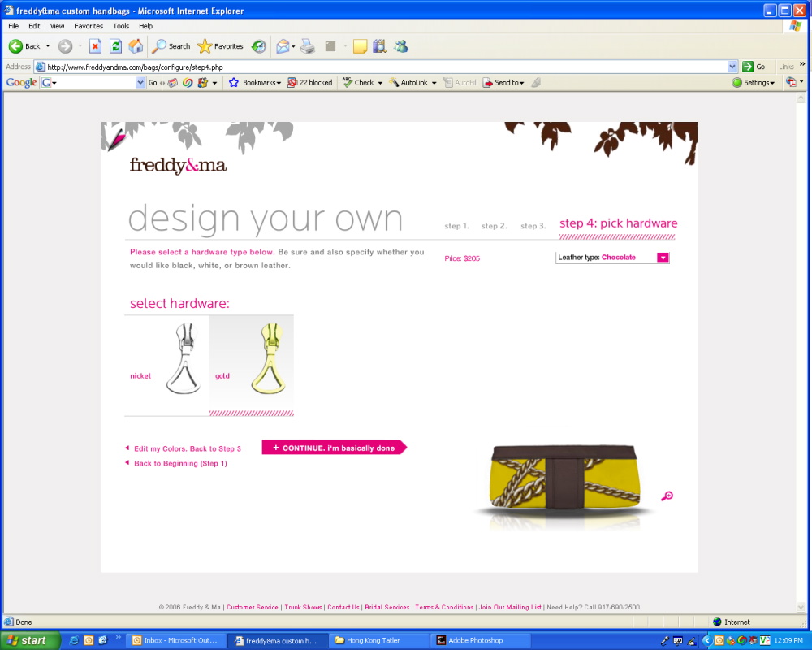The width and height of the screenshot is (812, 650).
Task: Click the green Go button beside address
Action: click(x=754, y=67)
